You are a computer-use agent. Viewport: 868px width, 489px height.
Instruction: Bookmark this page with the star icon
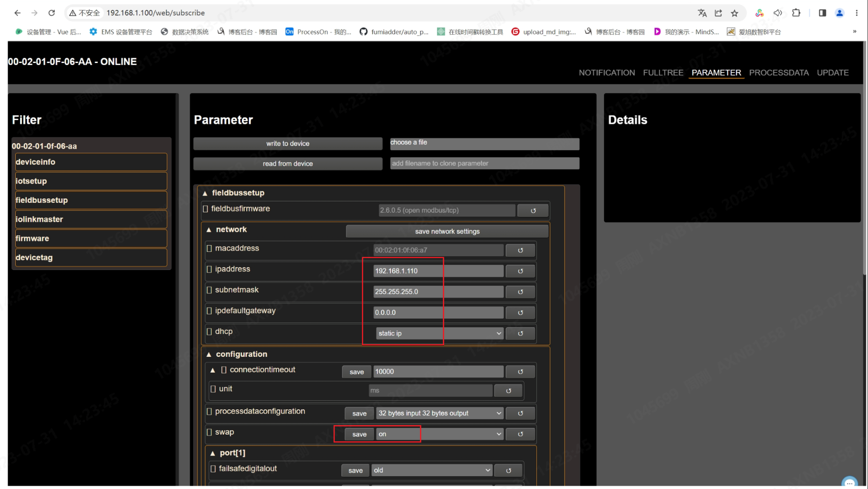pyautogui.click(x=734, y=13)
